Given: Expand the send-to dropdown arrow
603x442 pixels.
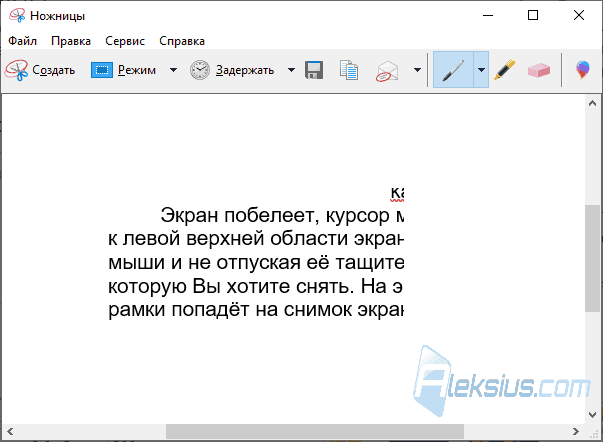Looking at the screenshot, I should [417, 70].
